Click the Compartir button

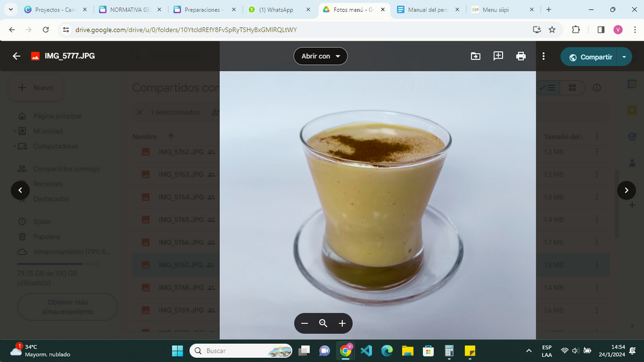click(x=590, y=57)
